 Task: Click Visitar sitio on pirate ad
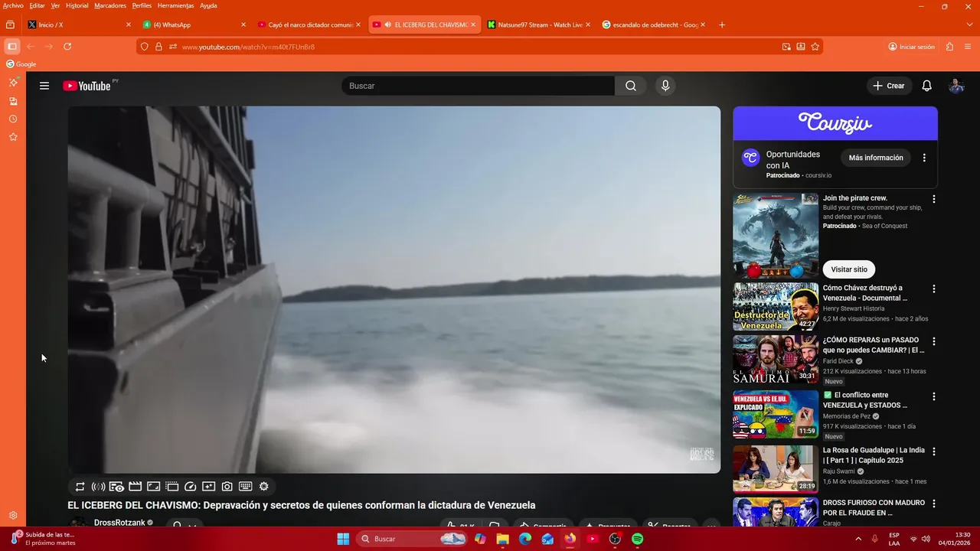pos(849,269)
